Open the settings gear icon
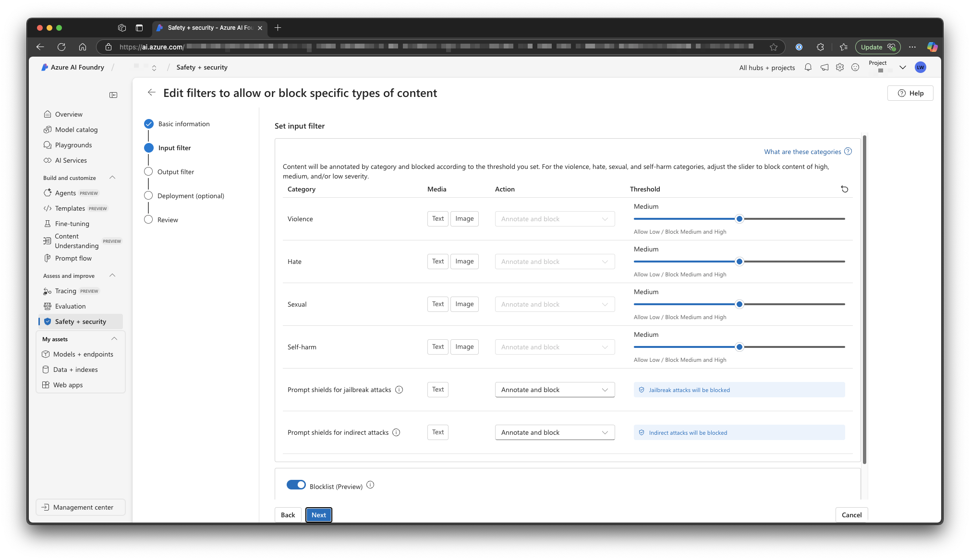Screen dimensions: 970x560 tap(839, 68)
